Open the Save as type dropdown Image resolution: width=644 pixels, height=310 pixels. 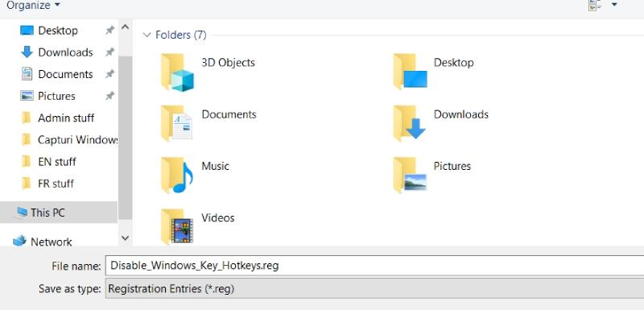point(374,288)
